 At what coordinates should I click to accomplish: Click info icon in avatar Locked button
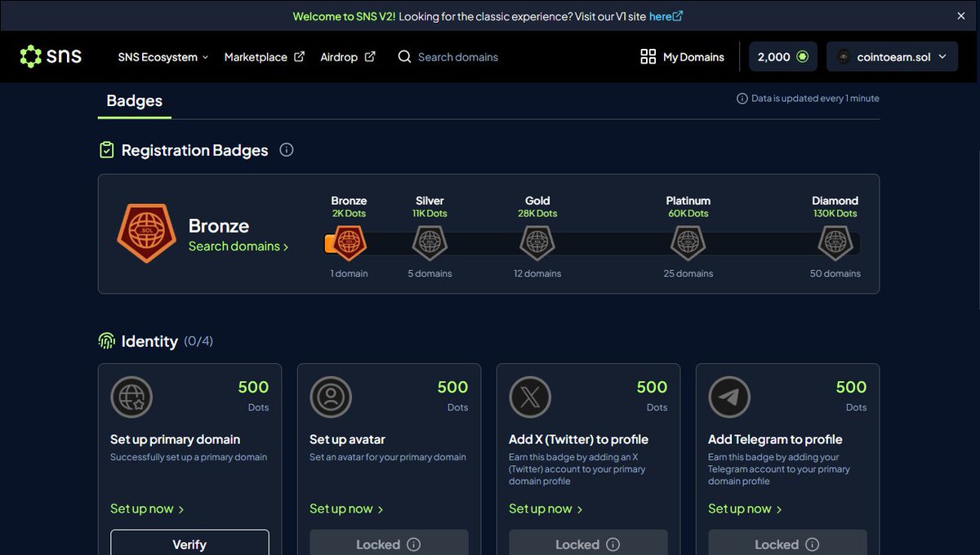(414, 544)
